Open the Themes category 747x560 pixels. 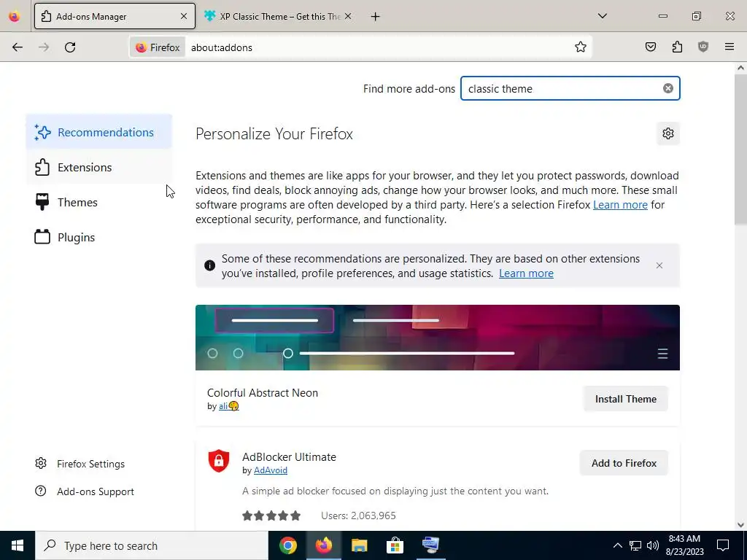(99, 203)
